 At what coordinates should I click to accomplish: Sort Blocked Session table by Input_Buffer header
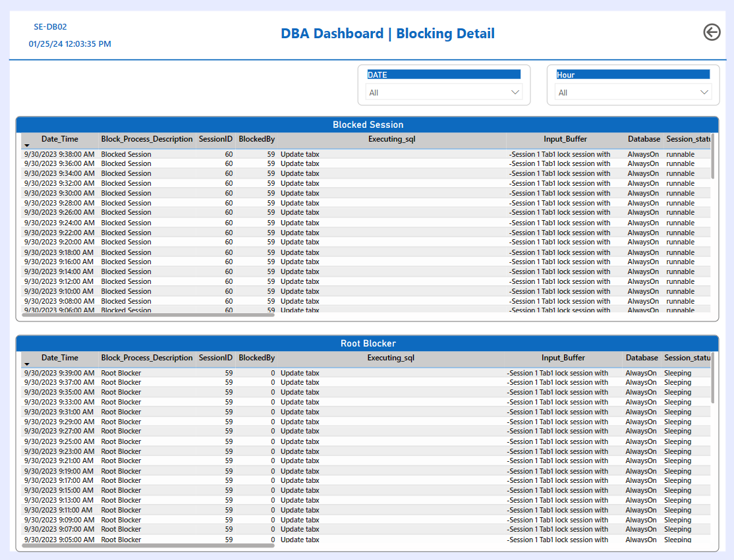pos(565,139)
